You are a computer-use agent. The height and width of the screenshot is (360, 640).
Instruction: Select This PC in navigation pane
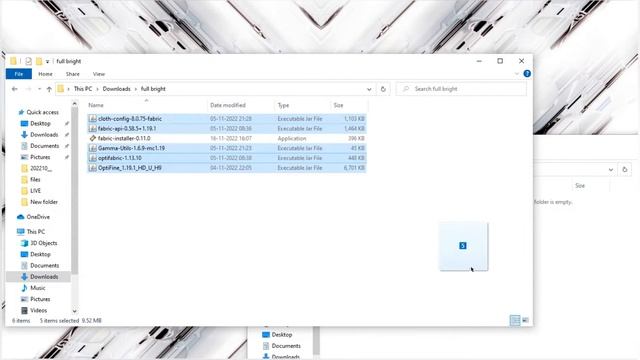[x=36, y=232]
